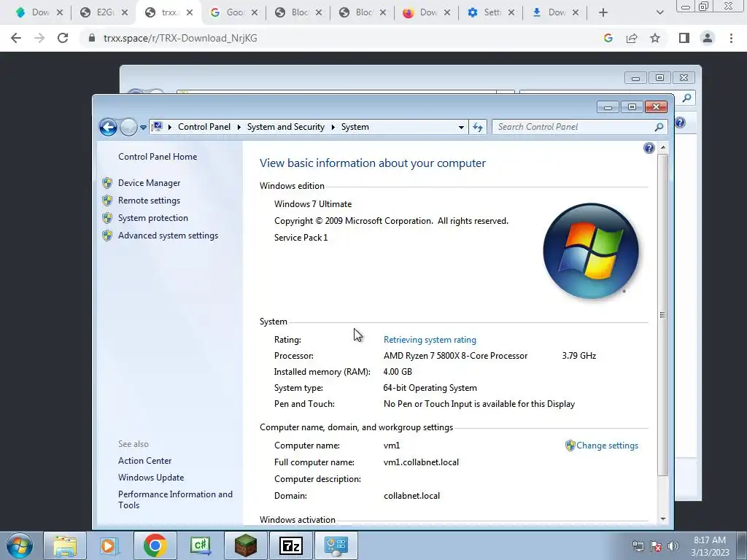Open the Chrome three-dot menu
Image resolution: width=747 pixels, height=560 pixels.
[x=731, y=38]
